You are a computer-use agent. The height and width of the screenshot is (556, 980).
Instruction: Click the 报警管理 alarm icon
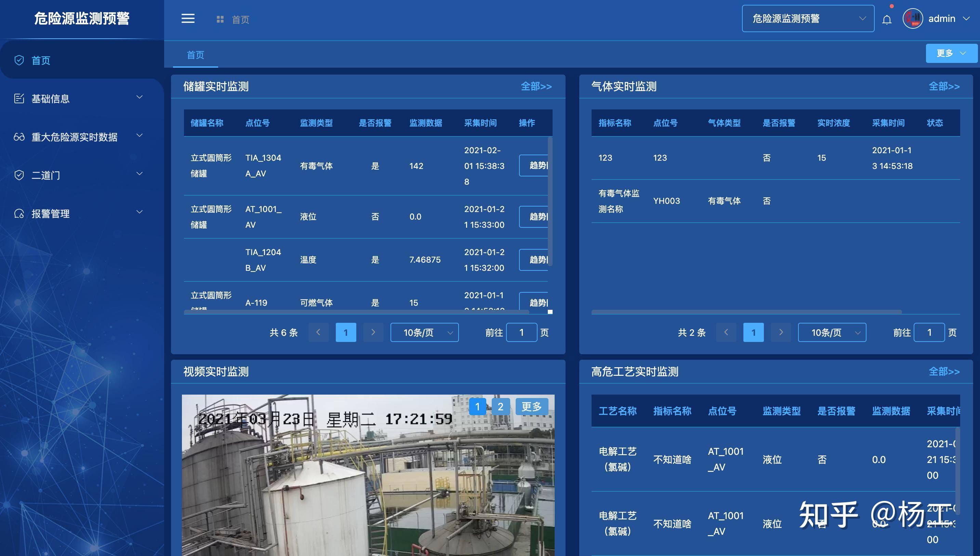tap(19, 213)
